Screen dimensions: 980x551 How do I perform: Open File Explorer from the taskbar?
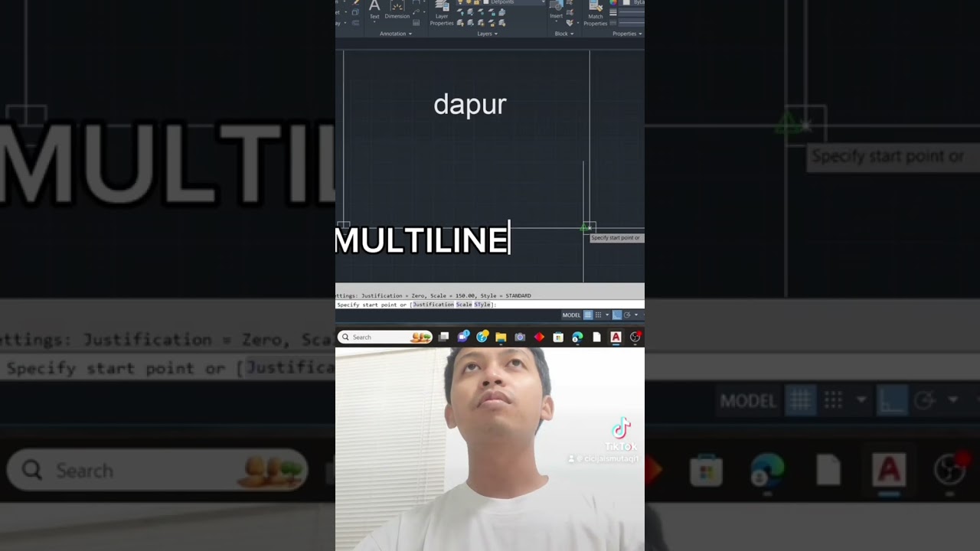[x=501, y=337]
